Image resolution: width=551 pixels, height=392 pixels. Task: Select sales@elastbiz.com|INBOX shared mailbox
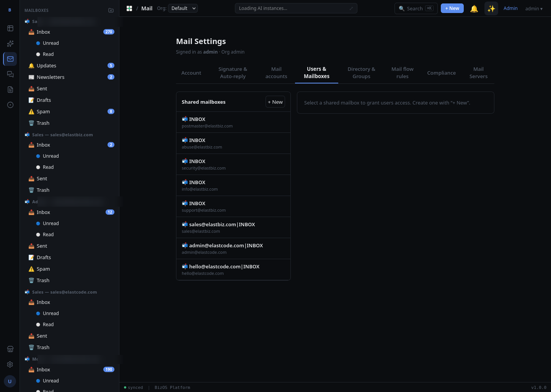pos(233,227)
